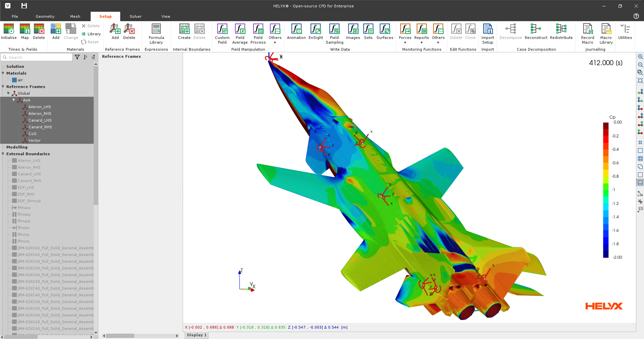
Task: Click inside the tree search field
Action: point(37,57)
